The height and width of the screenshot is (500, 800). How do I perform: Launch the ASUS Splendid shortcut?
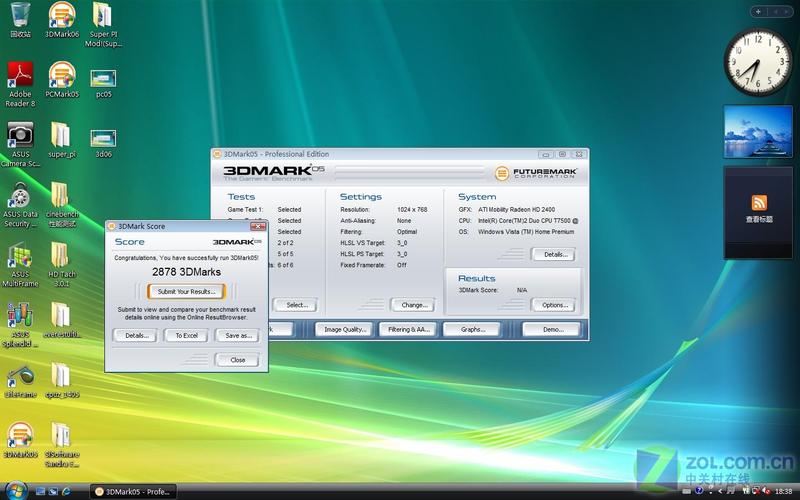[x=20, y=325]
